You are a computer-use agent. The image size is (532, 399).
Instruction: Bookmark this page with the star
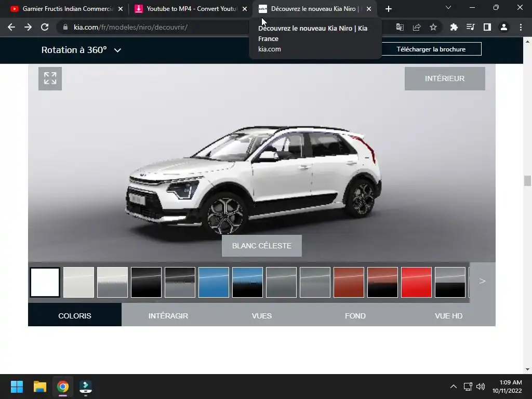pyautogui.click(x=433, y=27)
